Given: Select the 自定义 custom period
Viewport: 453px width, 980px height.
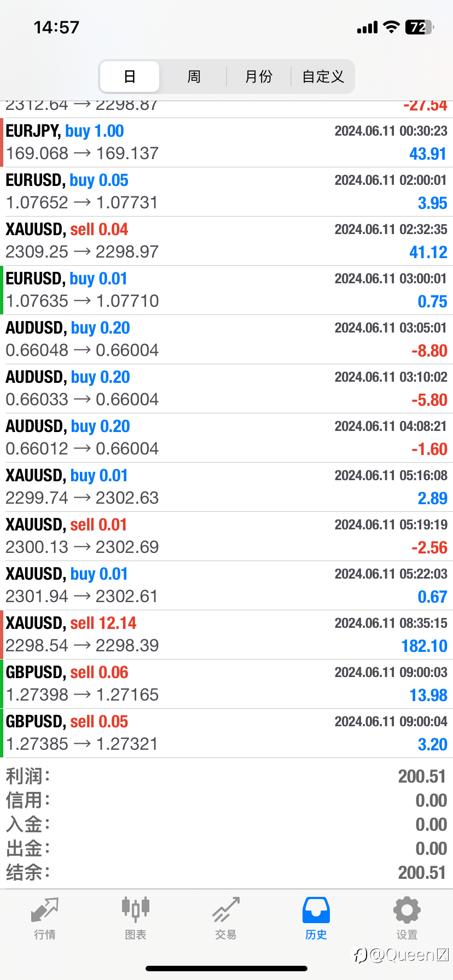Looking at the screenshot, I should pyautogui.click(x=323, y=77).
